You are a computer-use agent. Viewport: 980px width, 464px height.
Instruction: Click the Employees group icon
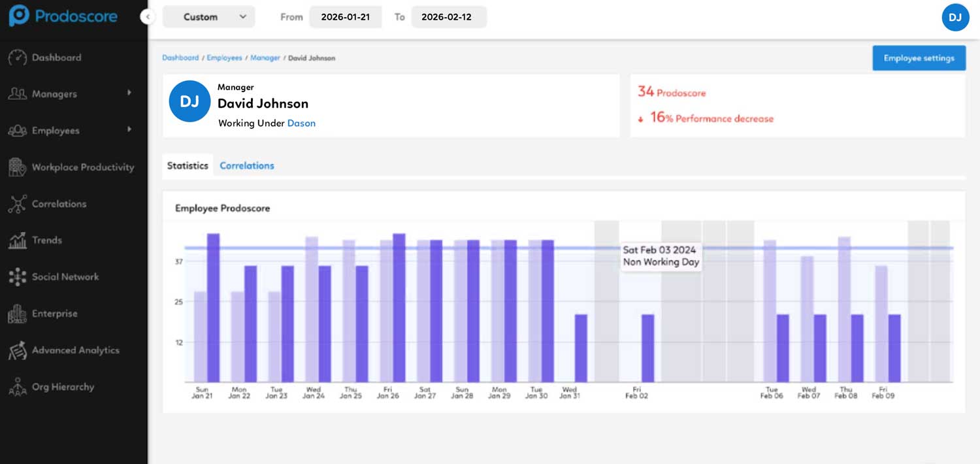(18, 131)
